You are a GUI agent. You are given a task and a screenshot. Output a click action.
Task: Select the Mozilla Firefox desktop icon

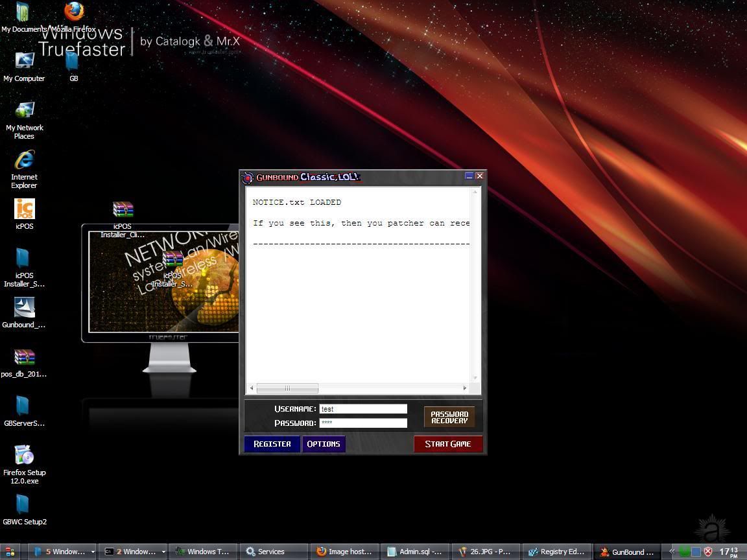tap(74, 12)
